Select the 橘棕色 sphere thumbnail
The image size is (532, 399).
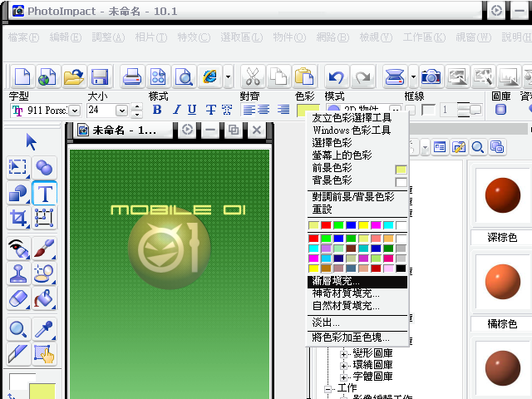(502, 282)
